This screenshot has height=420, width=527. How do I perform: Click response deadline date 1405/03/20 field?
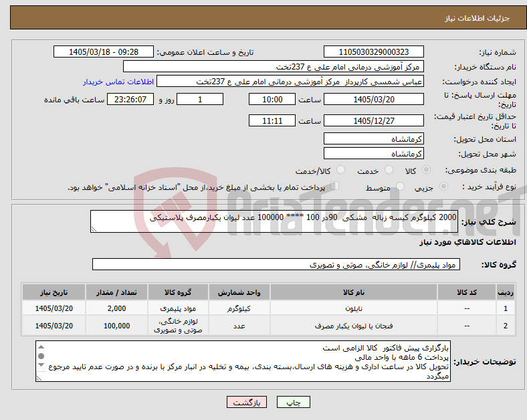click(374, 100)
